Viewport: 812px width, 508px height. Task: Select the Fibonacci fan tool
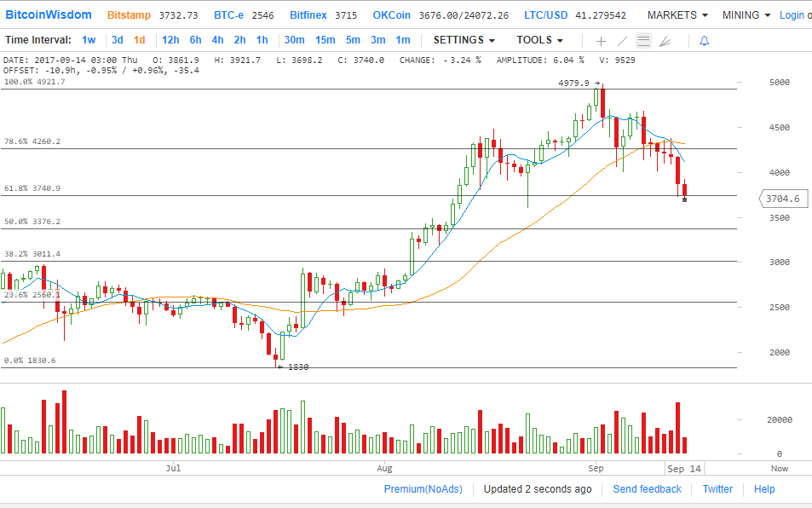(665, 41)
